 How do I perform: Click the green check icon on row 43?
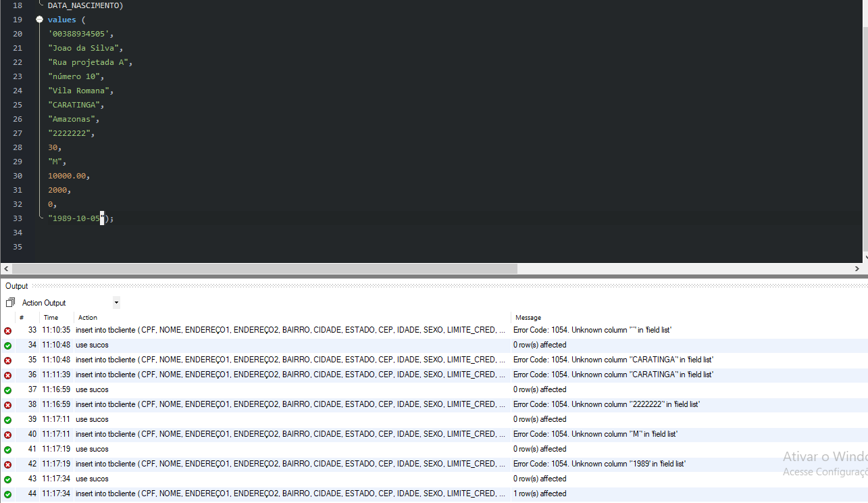tap(7, 479)
